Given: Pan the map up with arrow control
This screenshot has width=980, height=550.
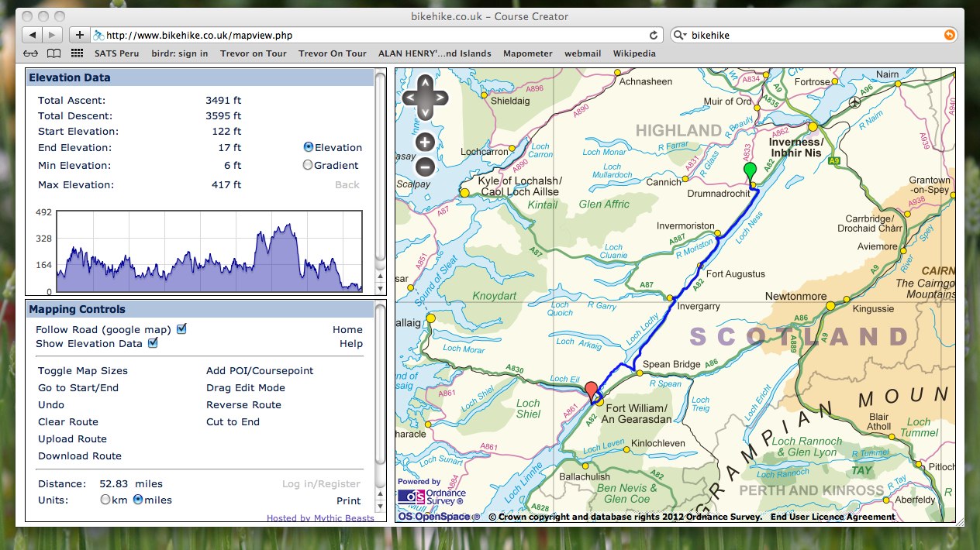Looking at the screenshot, I should point(424,83).
